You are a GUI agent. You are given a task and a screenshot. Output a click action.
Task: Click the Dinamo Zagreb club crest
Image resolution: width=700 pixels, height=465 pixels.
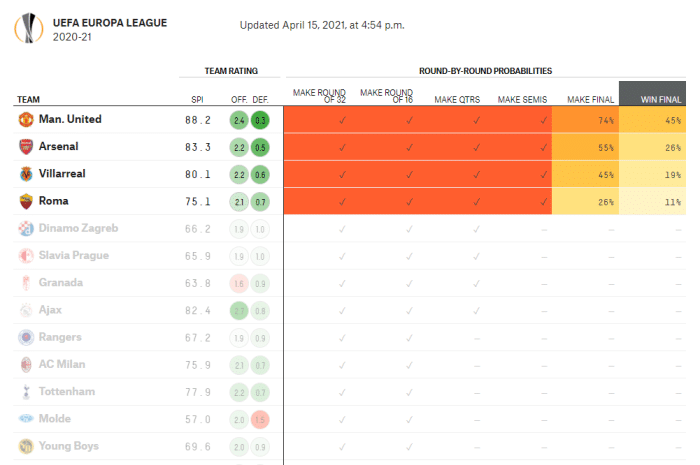coord(25,228)
